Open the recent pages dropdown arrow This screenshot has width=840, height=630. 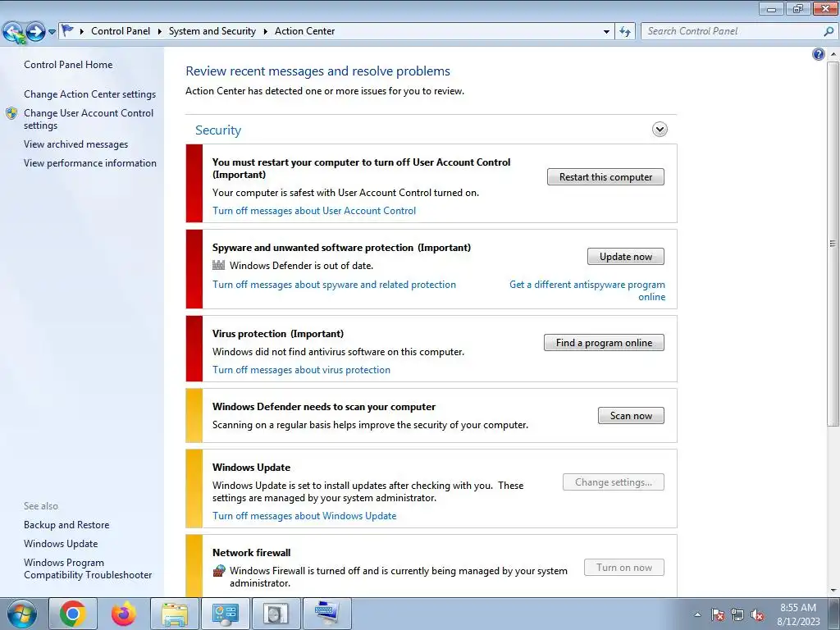(52, 32)
